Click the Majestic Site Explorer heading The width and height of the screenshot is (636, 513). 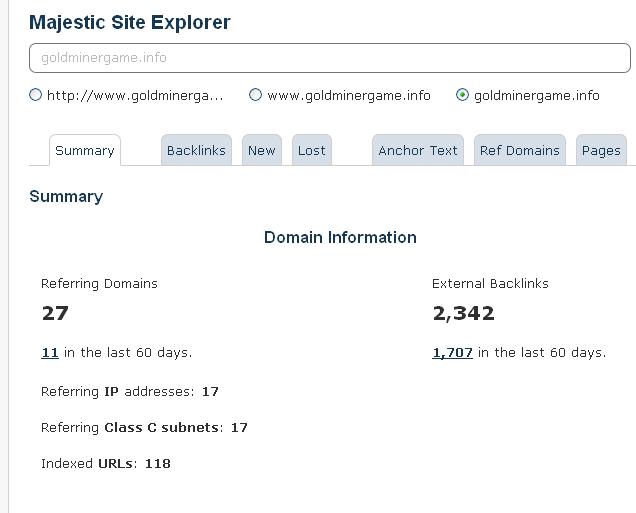(x=130, y=22)
